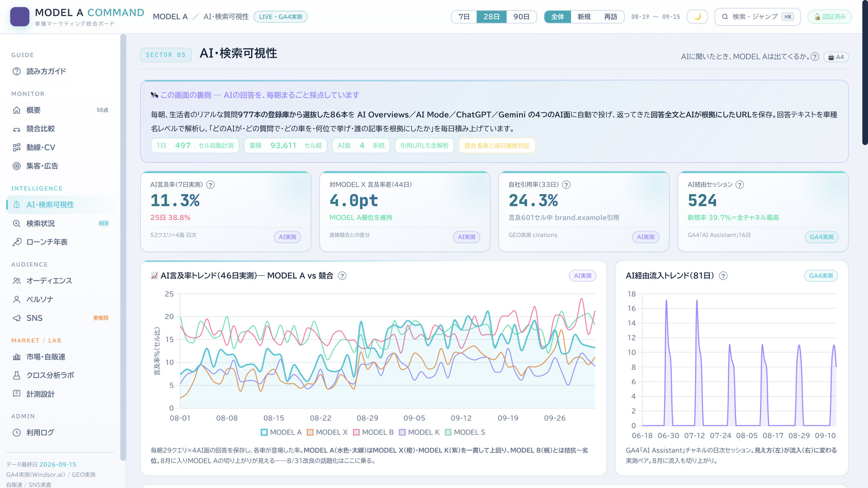Open オーディエンス people icon item

click(x=60, y=280)
